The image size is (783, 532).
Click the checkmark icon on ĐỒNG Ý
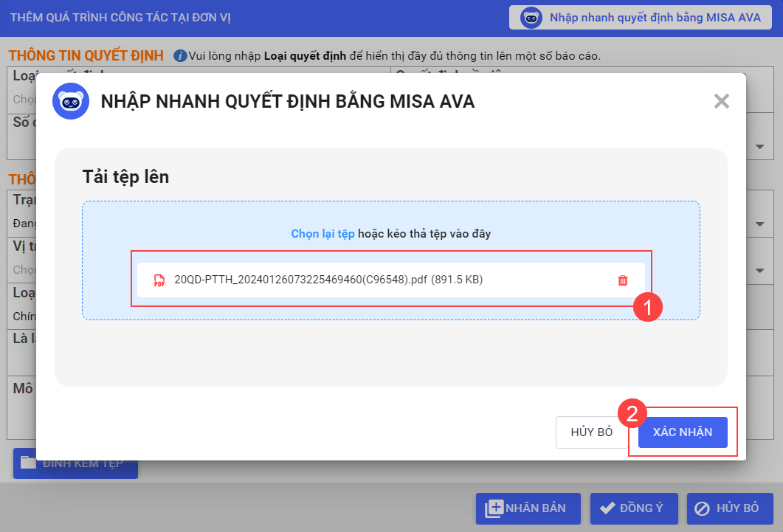coord(607,508)
